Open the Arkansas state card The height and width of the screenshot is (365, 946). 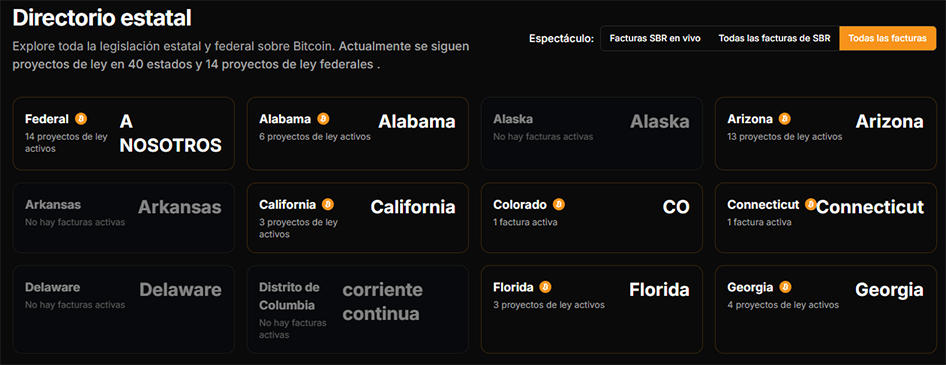(123, 217)
